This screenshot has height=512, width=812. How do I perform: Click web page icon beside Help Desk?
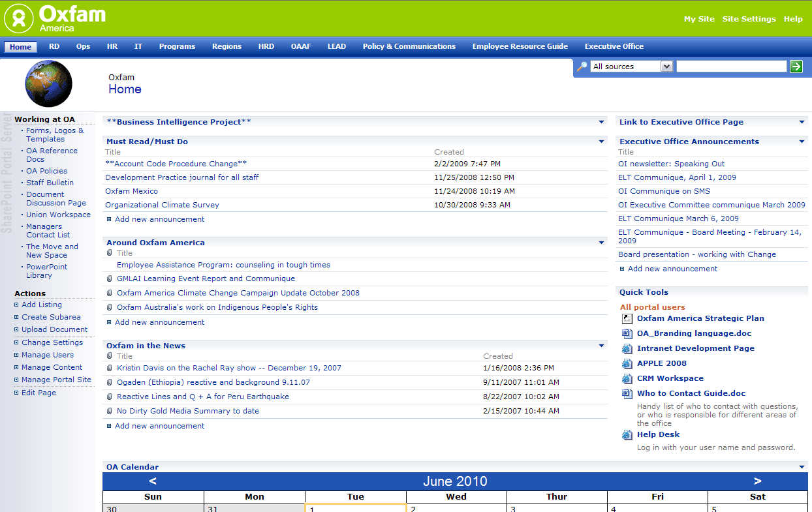pos(627,434)
